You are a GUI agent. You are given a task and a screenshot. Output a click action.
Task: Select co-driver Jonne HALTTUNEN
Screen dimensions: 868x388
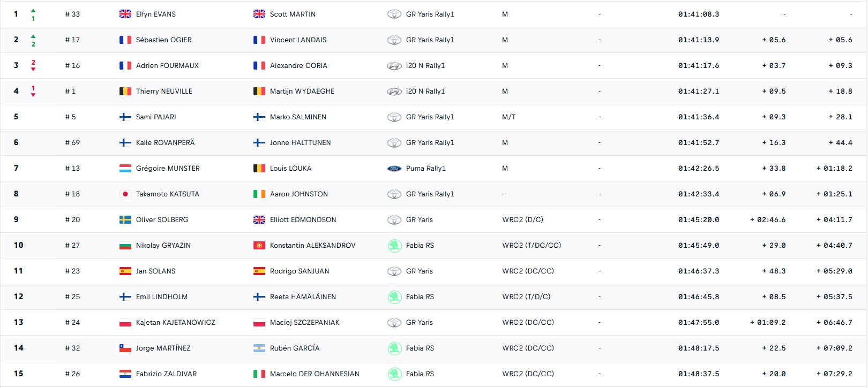300,143
